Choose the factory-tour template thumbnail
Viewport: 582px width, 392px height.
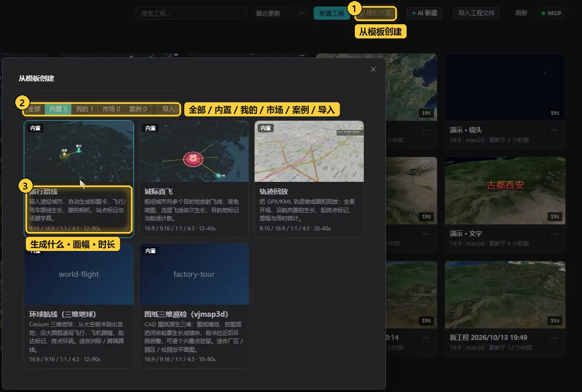(x=194, y=274)
